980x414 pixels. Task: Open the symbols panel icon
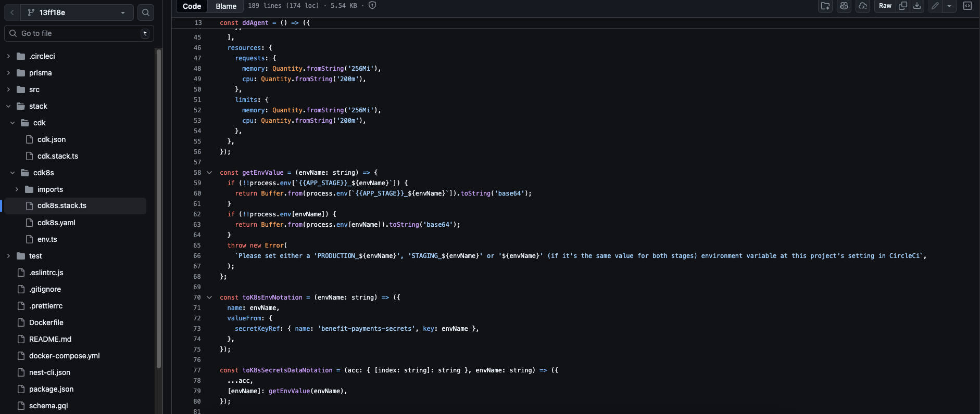(x=968, y=6)
